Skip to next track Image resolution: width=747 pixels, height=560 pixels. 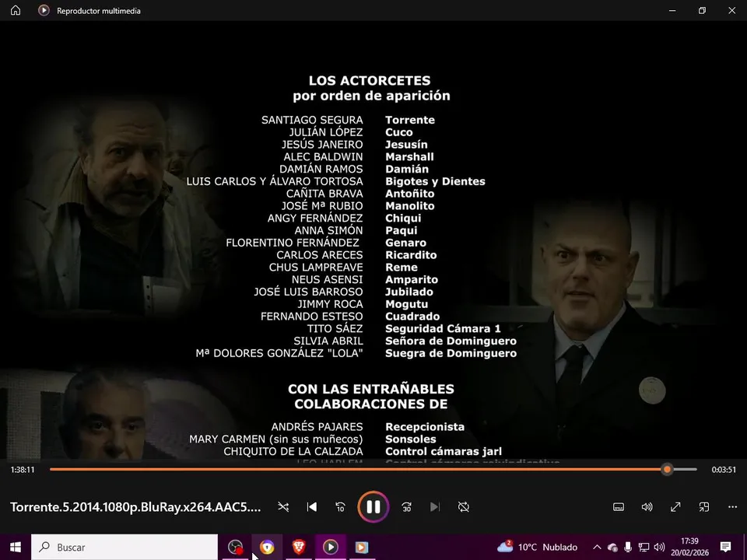(x=435, y=507)
